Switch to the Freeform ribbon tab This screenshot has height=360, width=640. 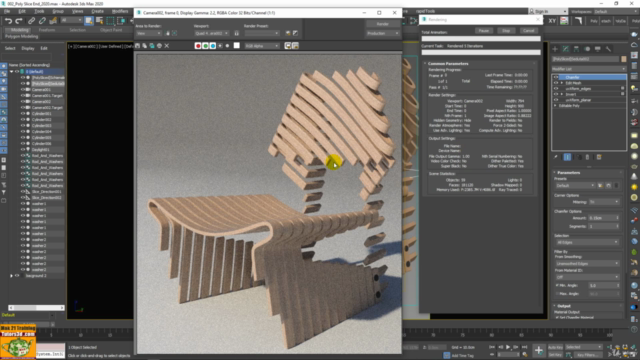47,30
